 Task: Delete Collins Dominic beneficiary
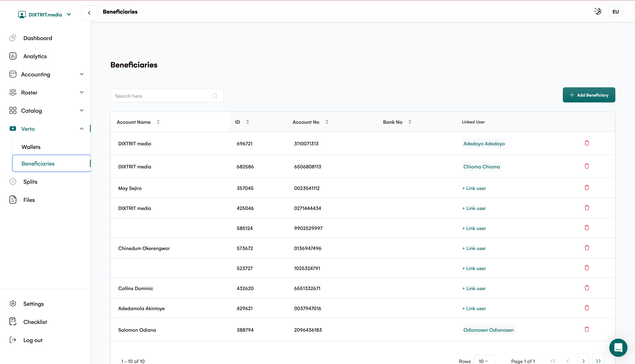587,287
